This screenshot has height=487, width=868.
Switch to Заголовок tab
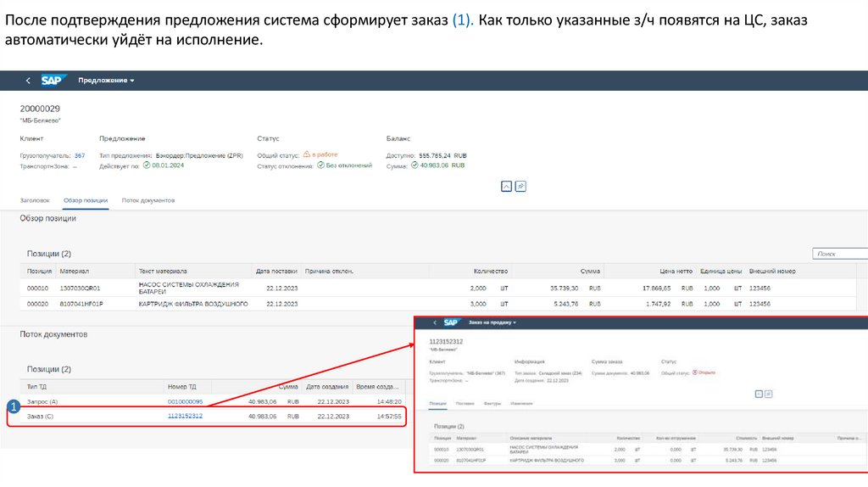pos(35,200)
